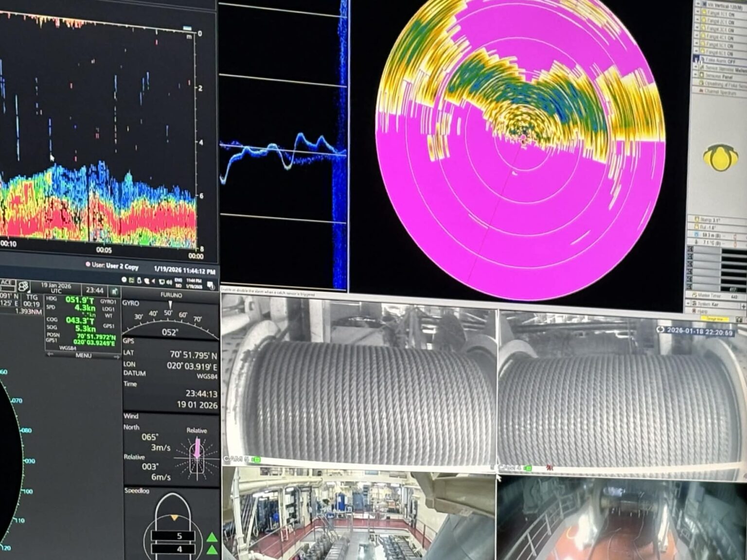Expand the System row plus button

[743, 306]
